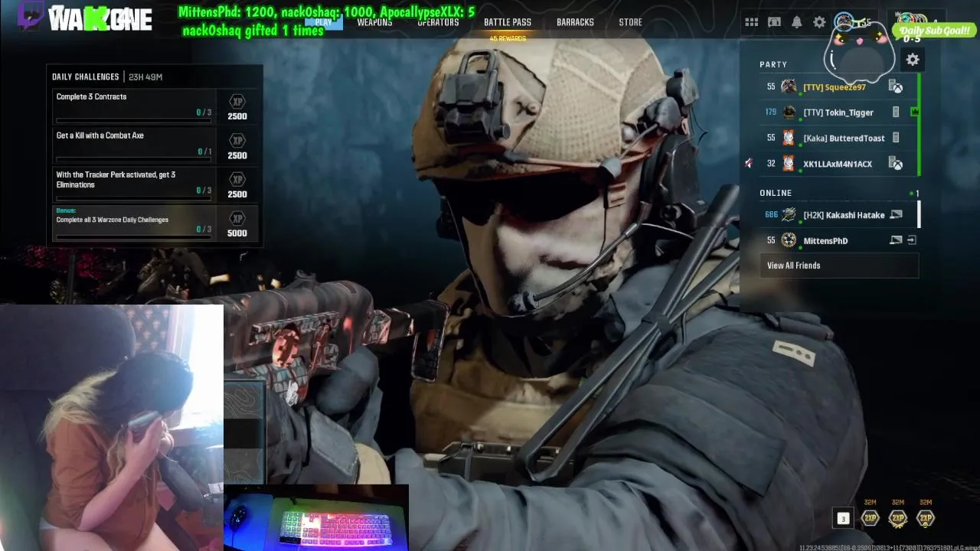
Task: Go to the Store tab
Action: pyautogui.click(x=630, y=22)
